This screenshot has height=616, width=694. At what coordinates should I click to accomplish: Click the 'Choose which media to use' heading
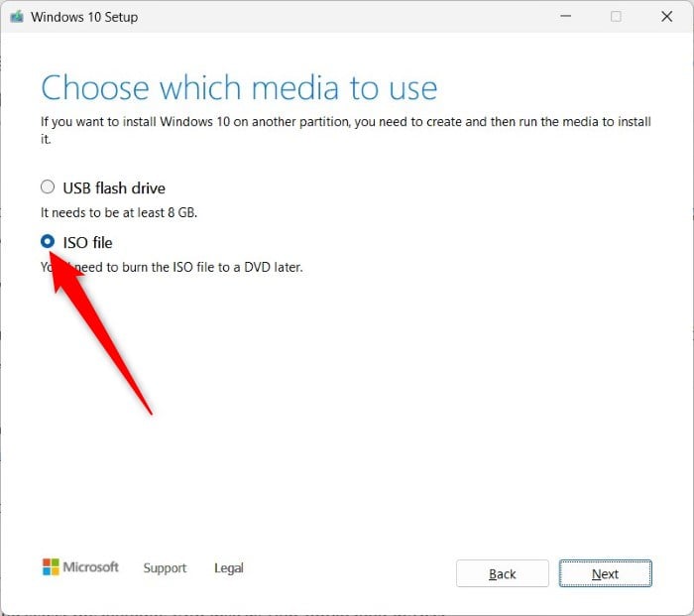(239, 88)
